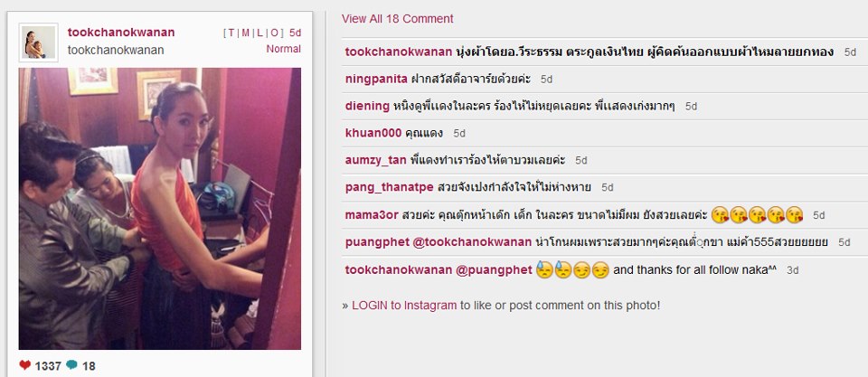Click View All 18 Comment link
The image size is (868, 377).
(x=398, y=19)
